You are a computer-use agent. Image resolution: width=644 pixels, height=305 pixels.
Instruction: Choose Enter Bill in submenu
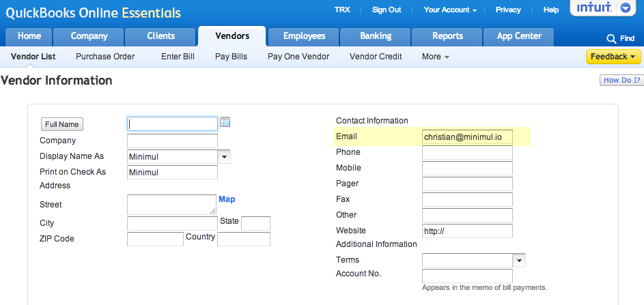[x=178, y=57]
